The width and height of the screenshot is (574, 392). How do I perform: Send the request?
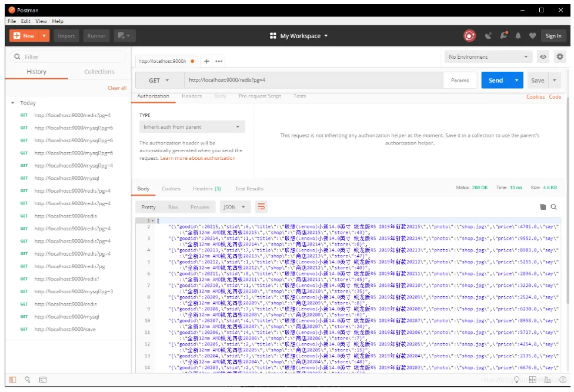click(496, 81)
